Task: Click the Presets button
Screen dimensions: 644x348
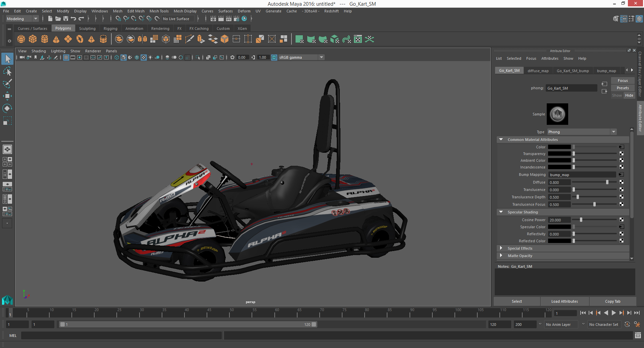Action: click(623, 88)
